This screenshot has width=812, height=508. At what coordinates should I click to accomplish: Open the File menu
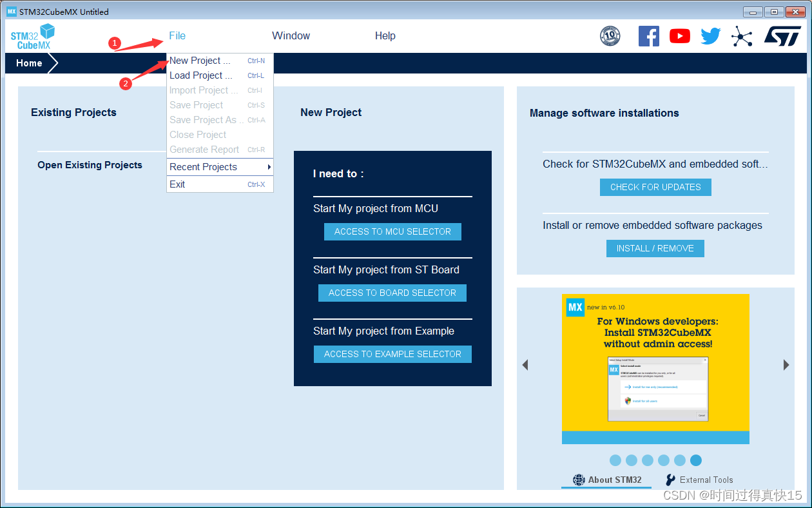pyautogui.click(x=177, y=36)
